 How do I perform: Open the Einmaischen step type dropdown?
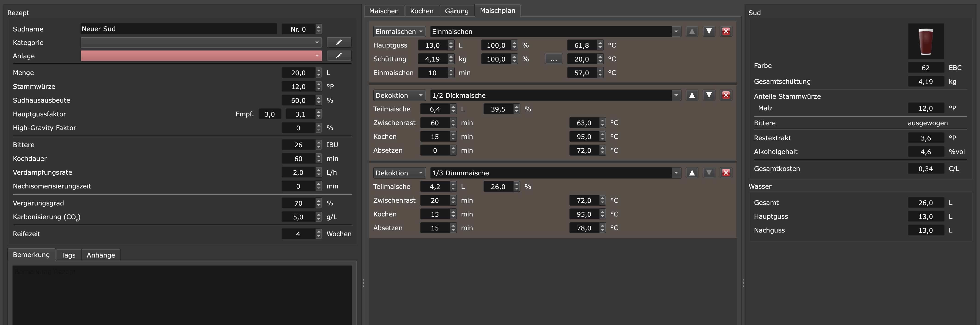(399, 31)
